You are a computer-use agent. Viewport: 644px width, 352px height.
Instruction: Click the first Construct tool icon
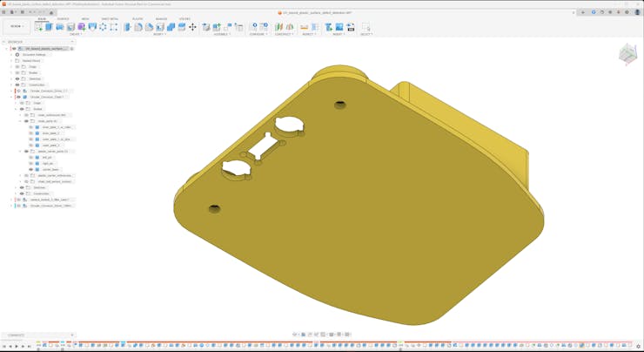click(279, 27)
